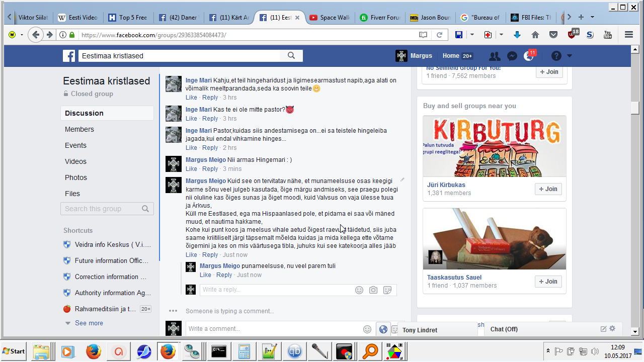This screenshot has height=362, width=644.
Task: Insert an emoji in the Write a comment box
Action: click(367, 329)
